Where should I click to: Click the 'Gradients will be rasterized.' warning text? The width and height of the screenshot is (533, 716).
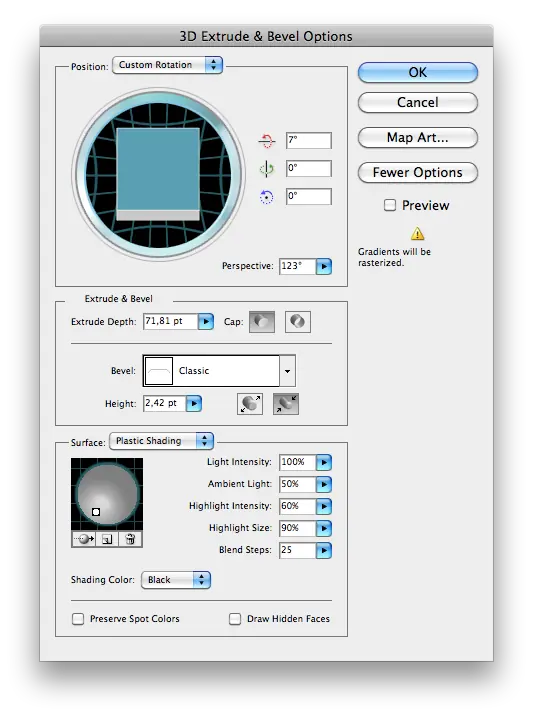pyautogui.click(x=394, y=257)
